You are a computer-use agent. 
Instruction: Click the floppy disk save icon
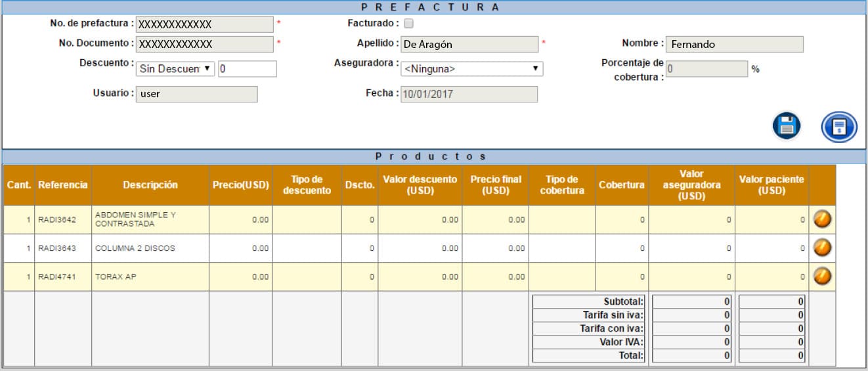click(786, 126)
